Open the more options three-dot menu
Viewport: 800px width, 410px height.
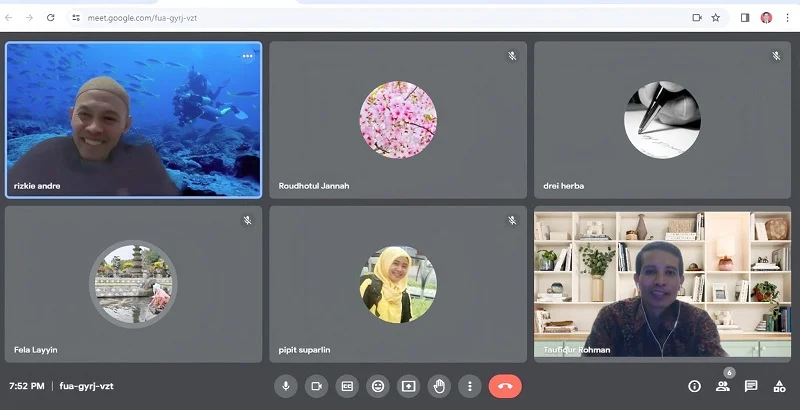click(469, 386)
